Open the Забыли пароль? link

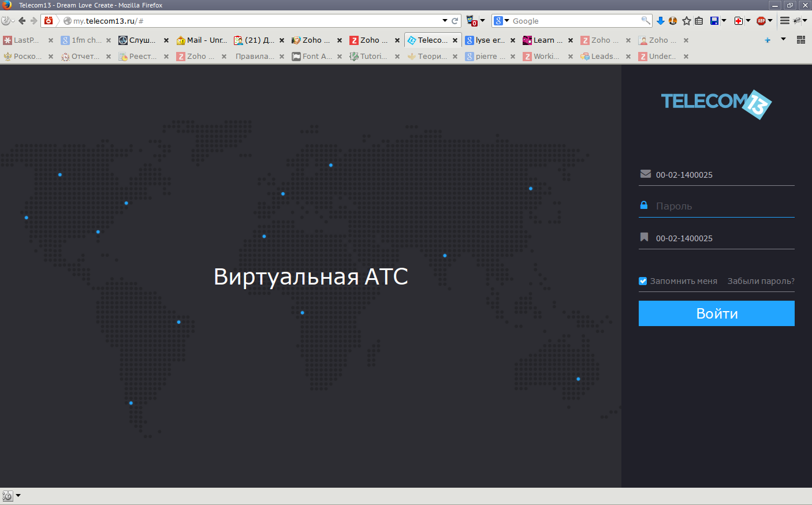[x=761, y=281]
